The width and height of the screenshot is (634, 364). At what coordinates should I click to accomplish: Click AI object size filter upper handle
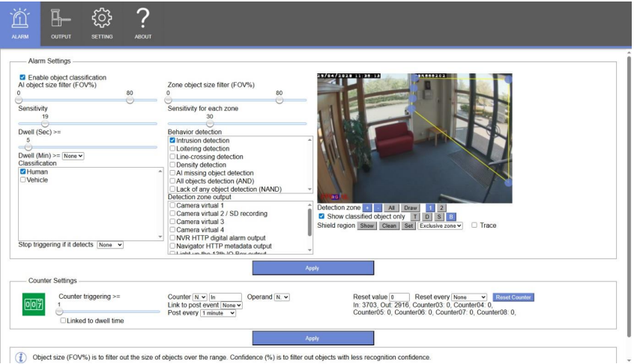(130, 100)
